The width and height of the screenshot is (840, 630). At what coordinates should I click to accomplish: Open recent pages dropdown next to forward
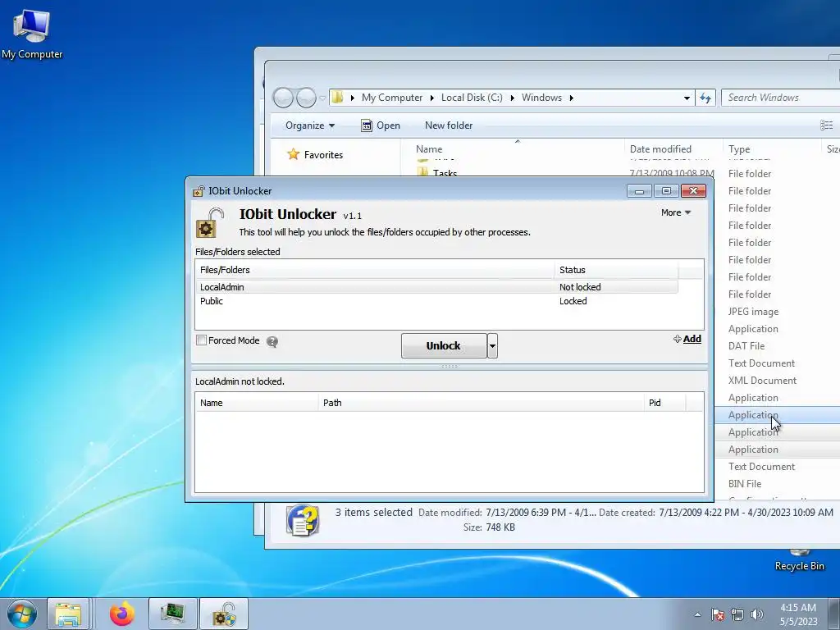(322, 98)
